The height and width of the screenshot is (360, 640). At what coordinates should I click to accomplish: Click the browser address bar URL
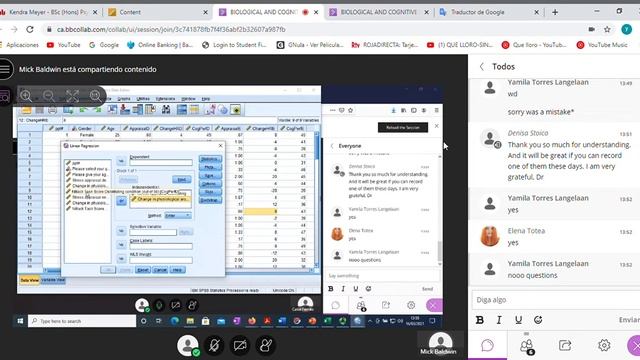coord(171,29)
